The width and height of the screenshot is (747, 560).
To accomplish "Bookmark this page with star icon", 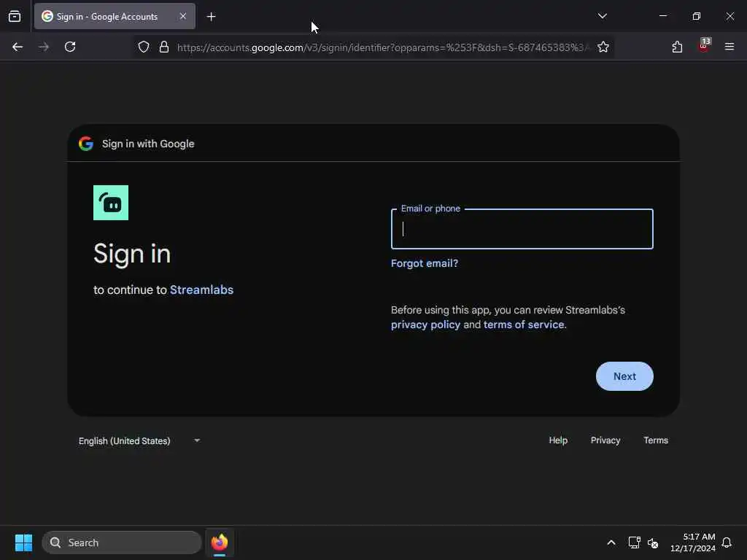I will coord(603,47).
